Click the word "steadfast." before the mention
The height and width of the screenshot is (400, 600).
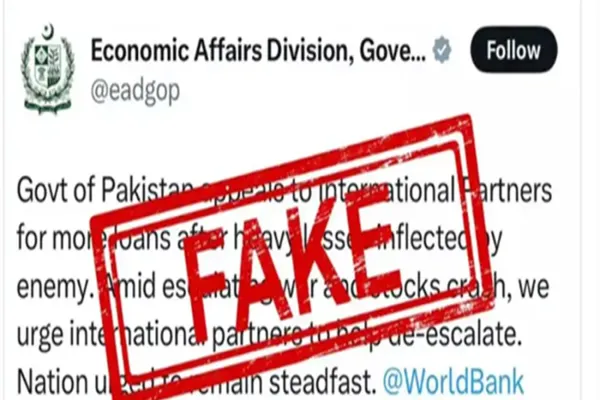pos(323,382)
